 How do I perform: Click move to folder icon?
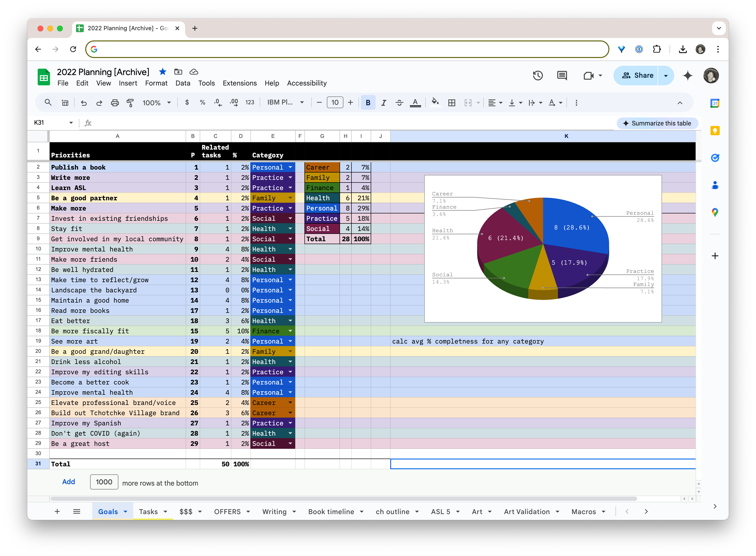[x=178, y=72]
